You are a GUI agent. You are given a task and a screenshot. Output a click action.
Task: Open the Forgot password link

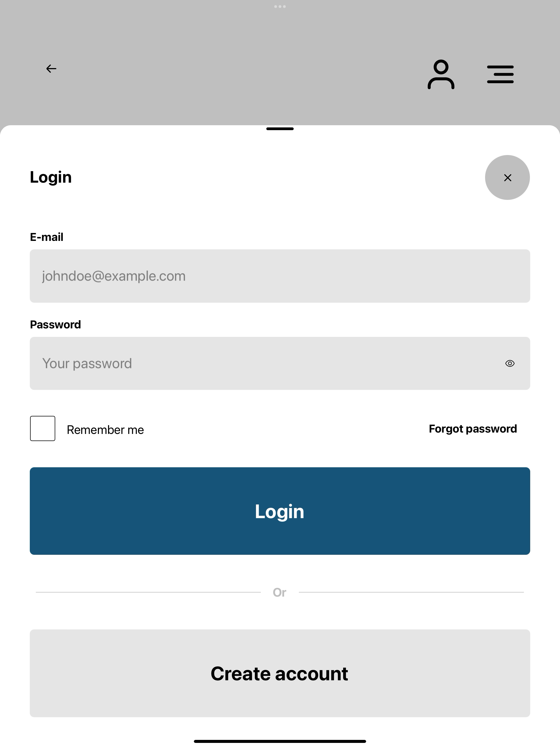[x=473, y=429]
